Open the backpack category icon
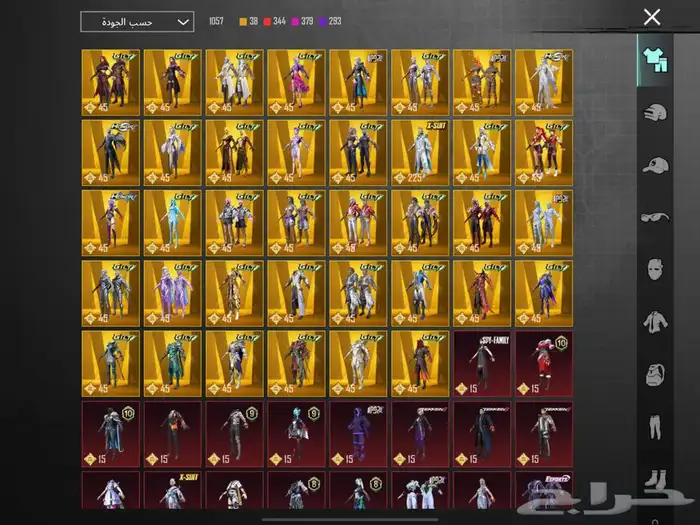This screenshot has height=525, width=700. pos(655,374)
